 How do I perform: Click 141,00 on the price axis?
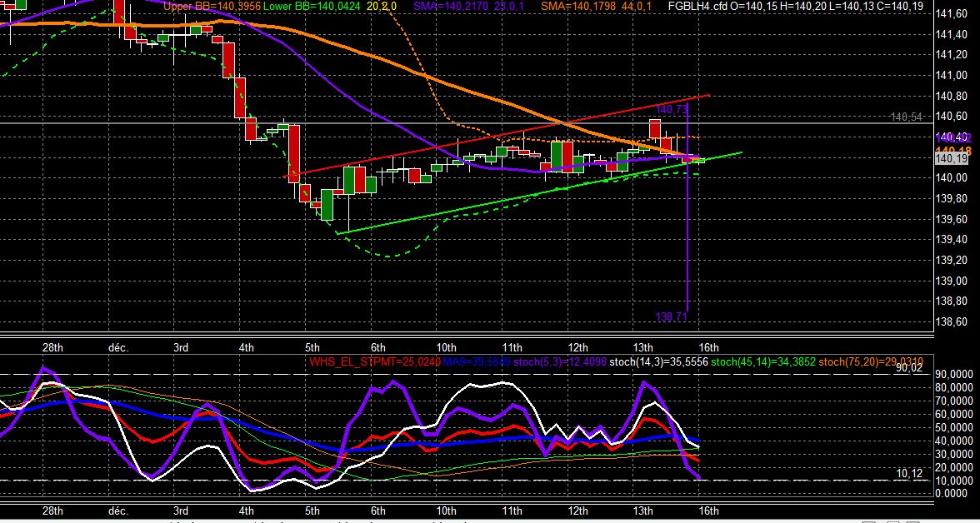tap(952, 77)
